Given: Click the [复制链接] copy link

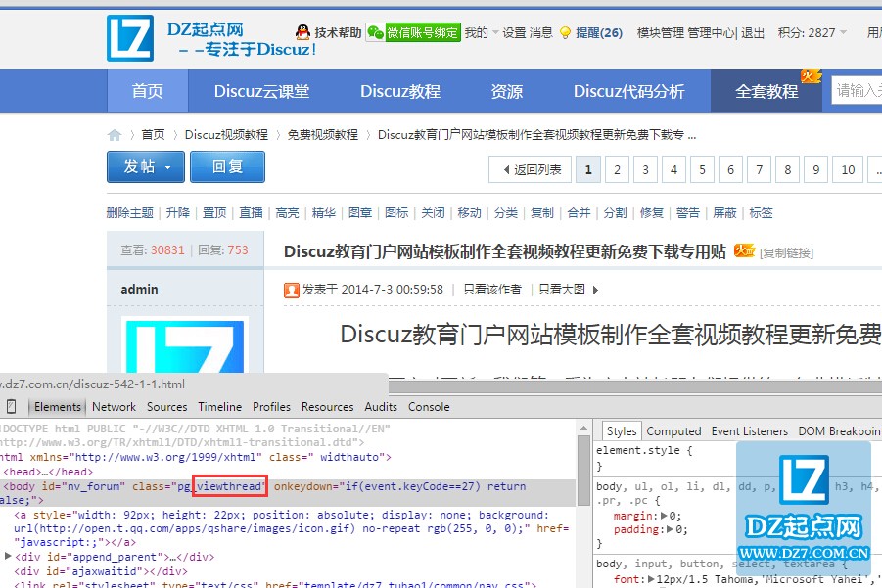Looking at the screenshot, I should pyautogui.click(x=786, y=253).
